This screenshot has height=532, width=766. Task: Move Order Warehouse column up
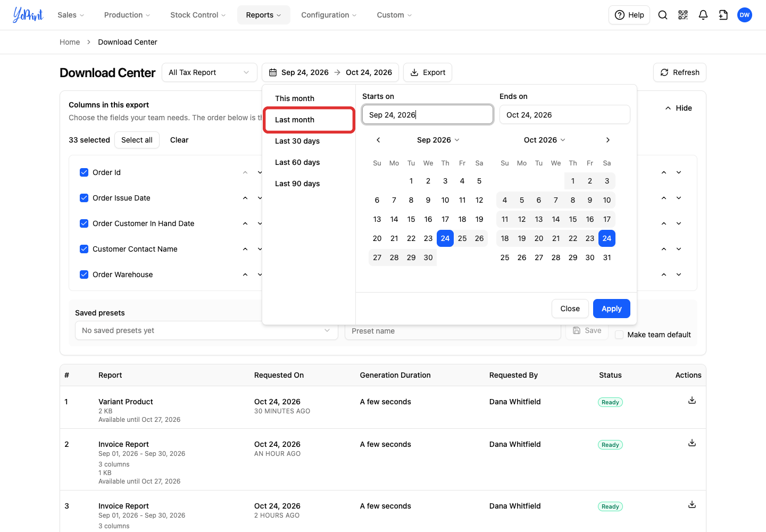[x=245, y=275]
